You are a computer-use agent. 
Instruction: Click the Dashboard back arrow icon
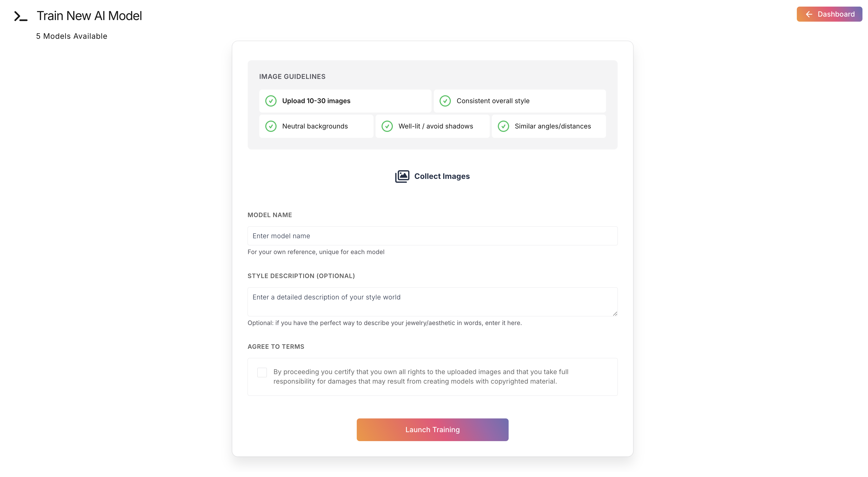point(809,14)
